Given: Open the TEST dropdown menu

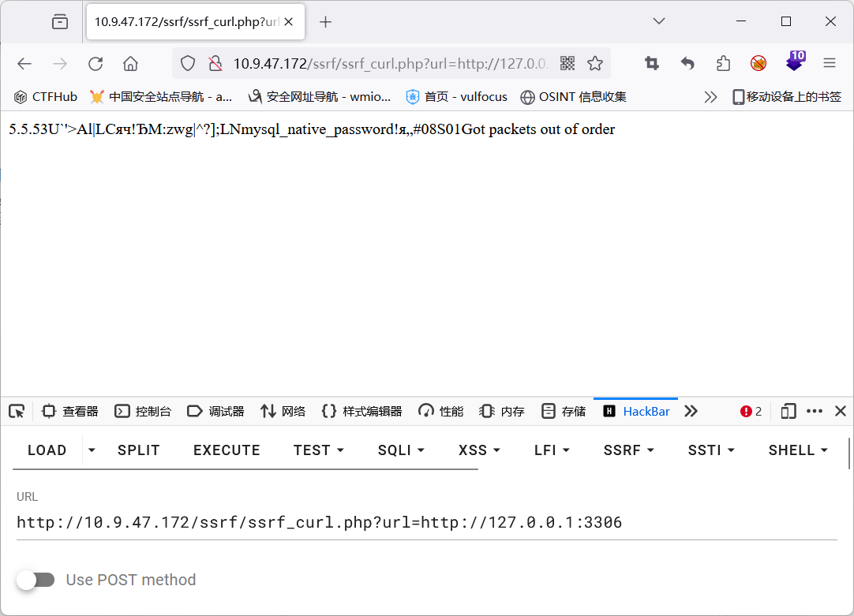Looking at the screenshot, I should pos(319,450).
